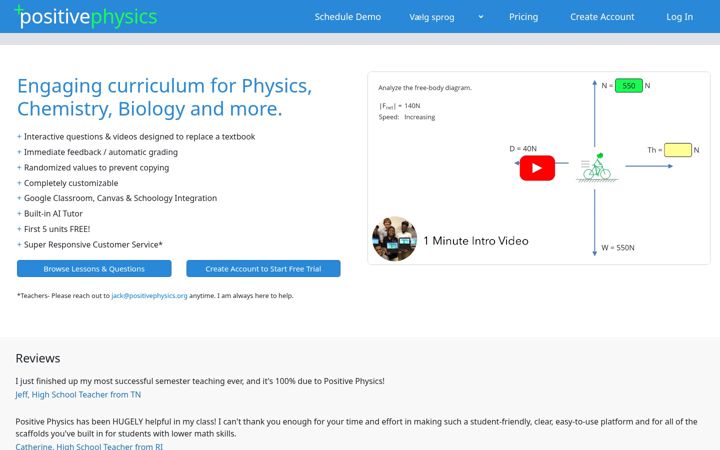Click 'Super Responsive Customer Service*' text
This screenshot has width=720, height=450.
coord(93,244)
